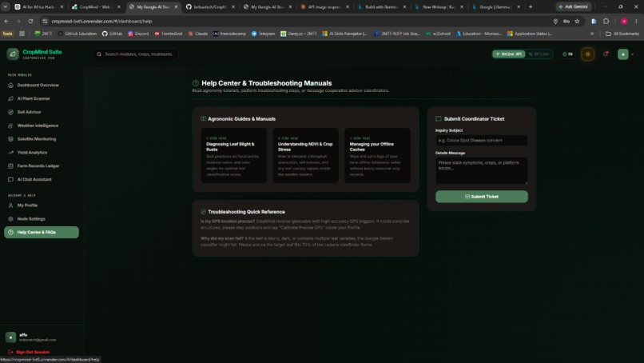Open the tab search dropdown arrow

[x=6, y=7]
